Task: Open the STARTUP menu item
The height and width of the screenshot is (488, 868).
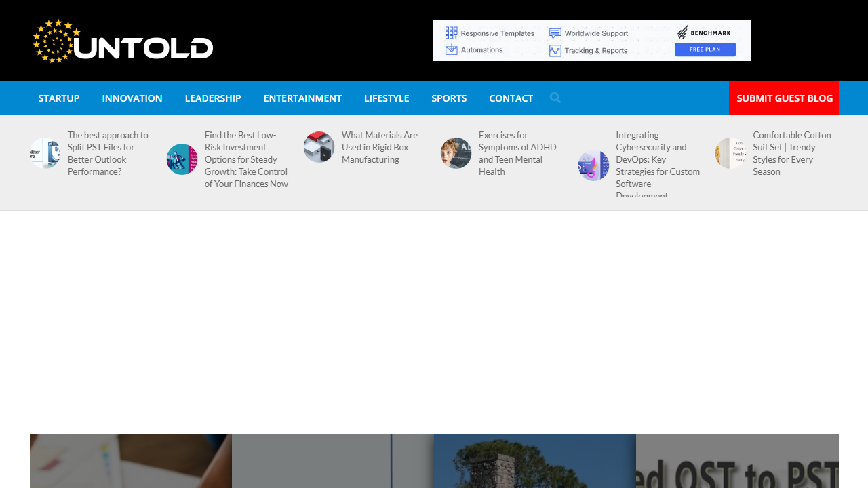Action: pos(58,98)
